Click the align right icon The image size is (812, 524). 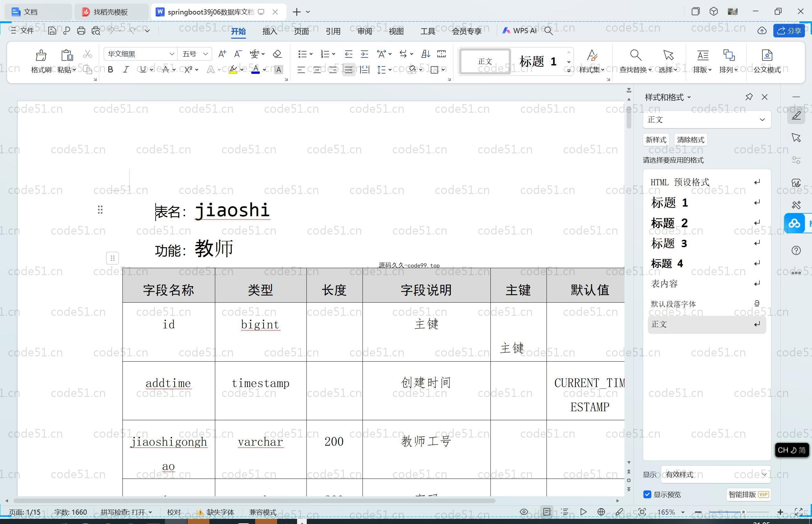click(x=333, y=70)
